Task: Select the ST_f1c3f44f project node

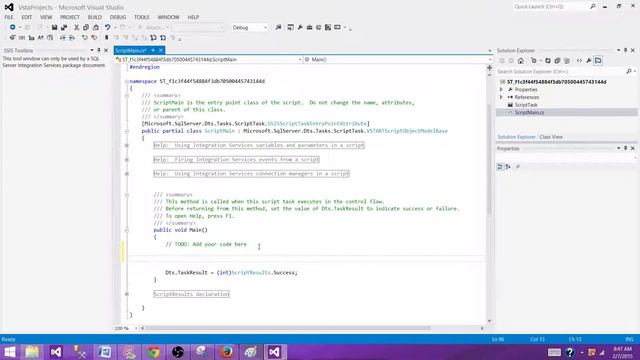Action: (x=556, y=82)
